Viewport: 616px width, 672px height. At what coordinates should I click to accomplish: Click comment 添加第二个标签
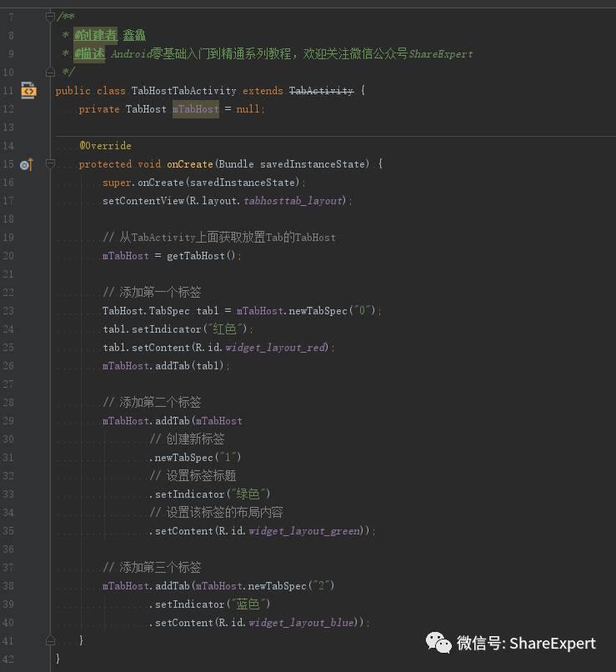[x=152, y=403]
